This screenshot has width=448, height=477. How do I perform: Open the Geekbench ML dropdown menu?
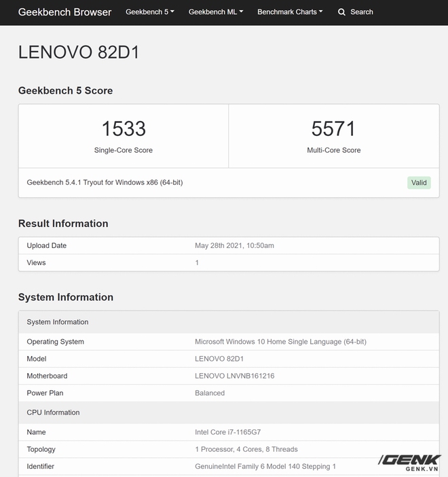pyautogui.click(x=216, y=12)
